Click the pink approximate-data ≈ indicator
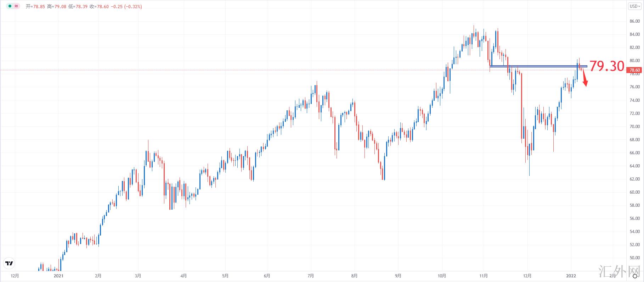The image size is (644, 282). (x=16, y=6)
